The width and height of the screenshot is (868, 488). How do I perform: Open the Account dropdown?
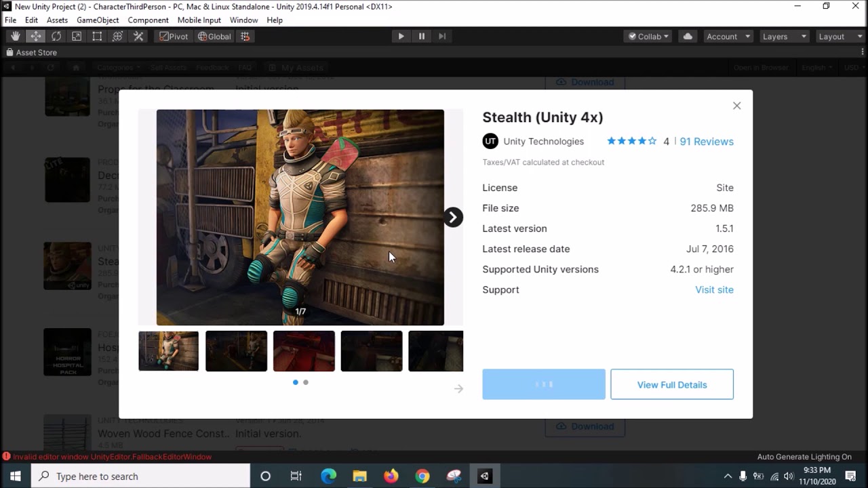tap(728, 37)
